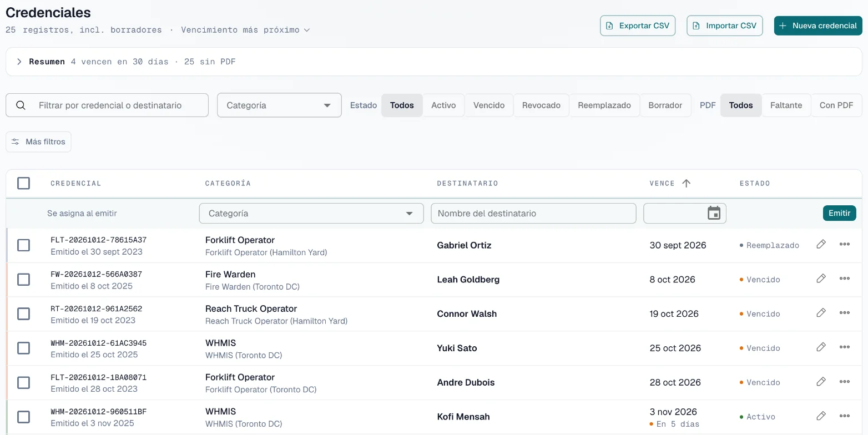Check the Connor Walsh row checkbox
This screenshot has height=435, width=868.
[x=23, y=314]
